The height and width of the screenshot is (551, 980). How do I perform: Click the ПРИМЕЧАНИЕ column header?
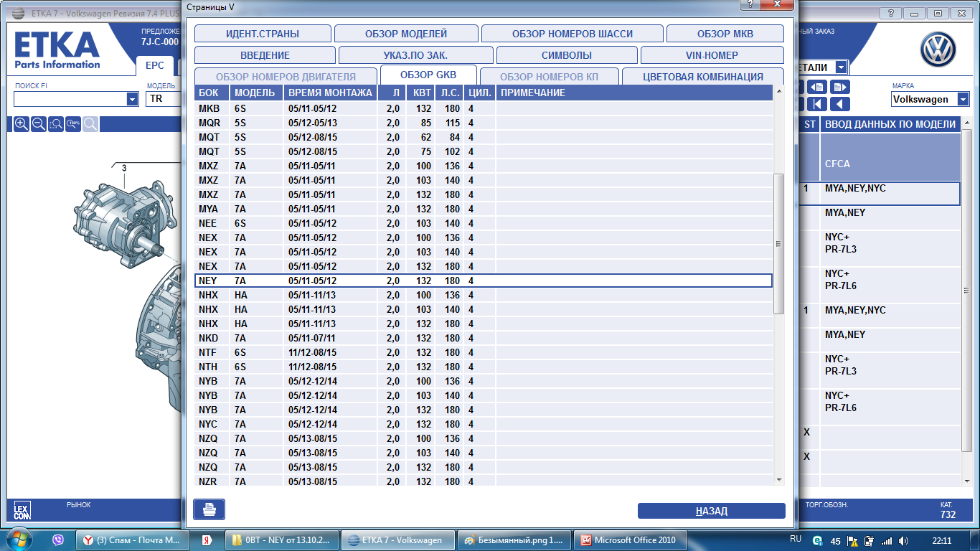(x=634, y=93)
